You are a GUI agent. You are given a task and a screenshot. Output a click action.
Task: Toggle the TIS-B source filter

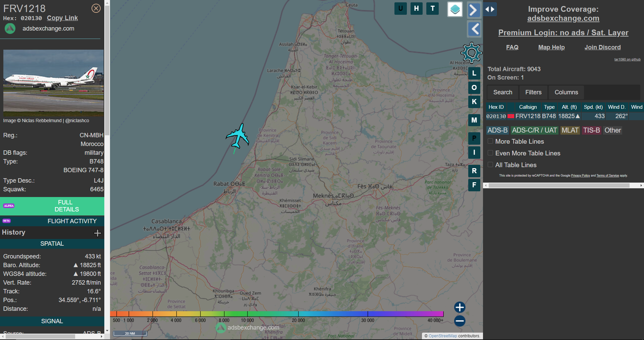[591, 130]
